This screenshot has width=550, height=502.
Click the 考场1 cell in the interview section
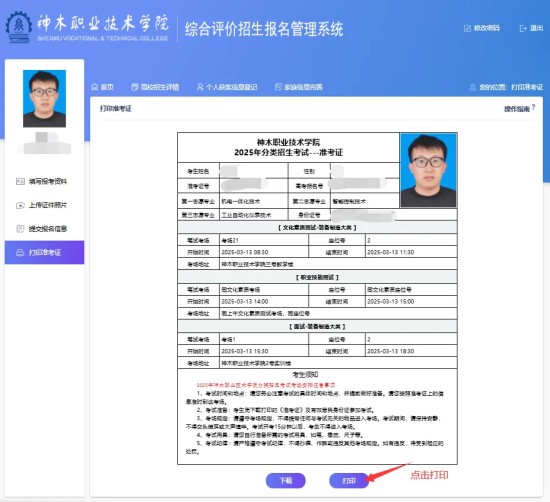point(264,339)
